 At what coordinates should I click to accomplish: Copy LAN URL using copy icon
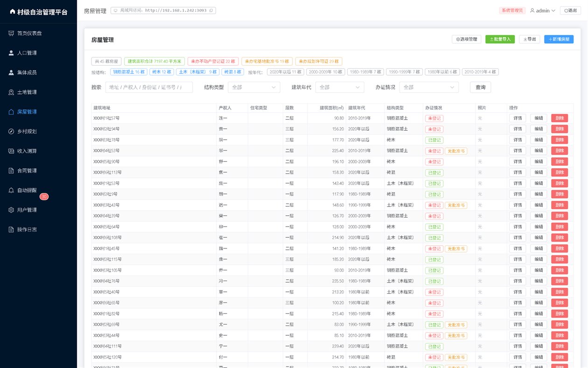pos(211,10)
